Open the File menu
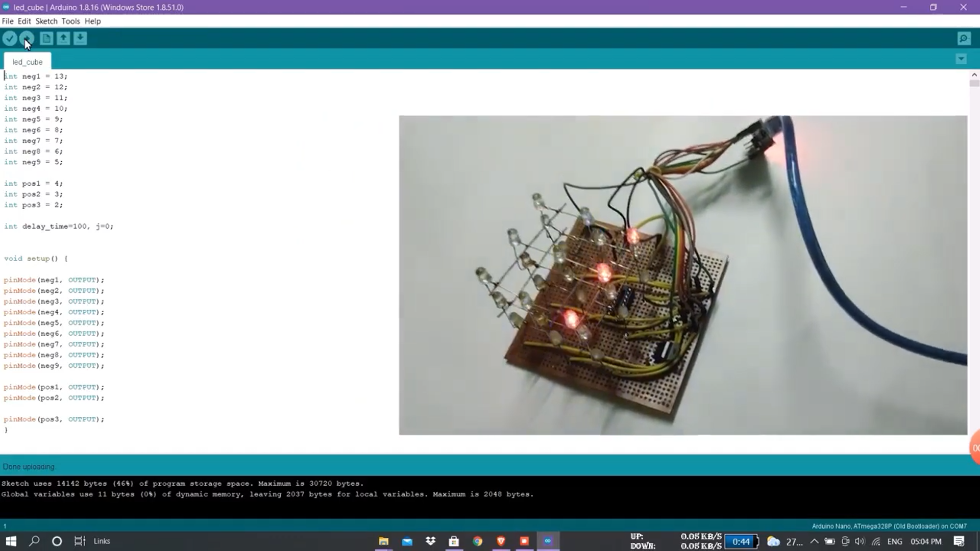980x551 pixels. 8,21
